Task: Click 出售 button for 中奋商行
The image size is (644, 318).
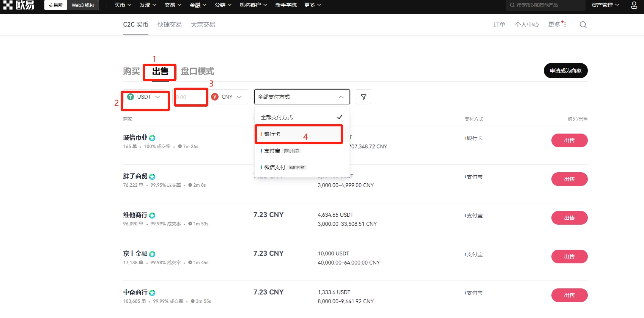Action: [569, 295]
